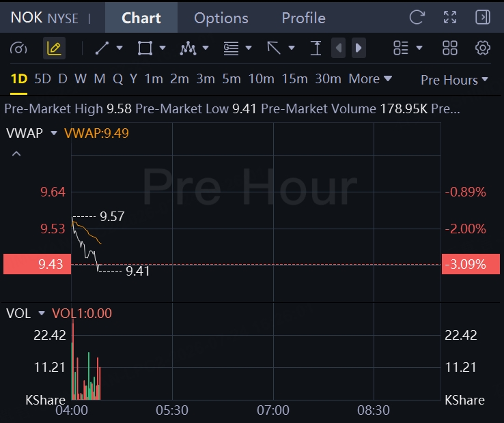Screen dimensions: 504x423
Task: Open the gauge indicator icon
Action: click(x=18, y=48)
